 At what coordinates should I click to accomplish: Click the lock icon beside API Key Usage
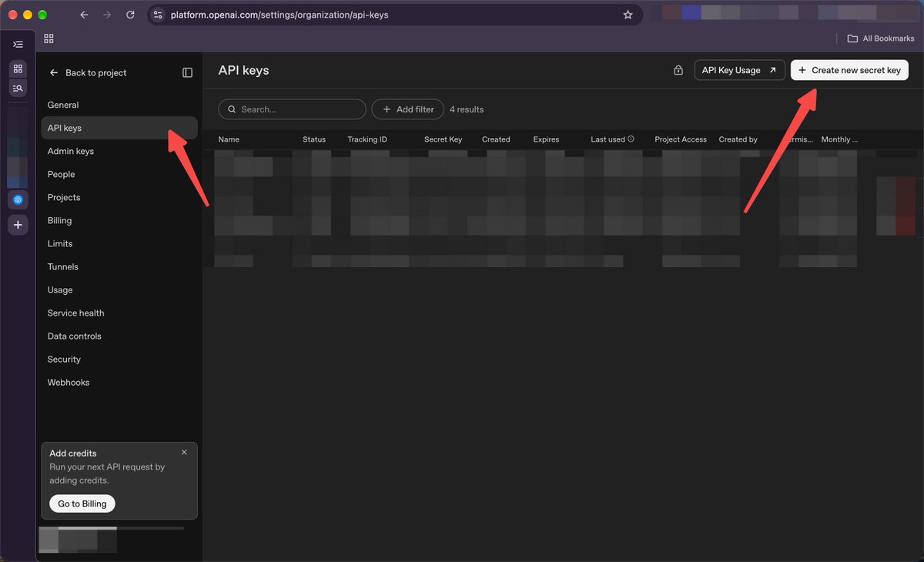click(678, 70)
